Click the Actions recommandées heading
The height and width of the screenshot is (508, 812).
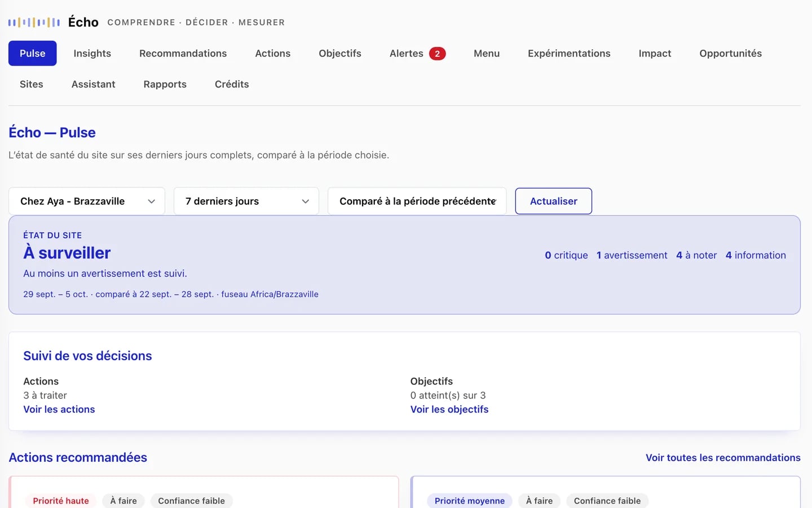click(x=78, y=457)
